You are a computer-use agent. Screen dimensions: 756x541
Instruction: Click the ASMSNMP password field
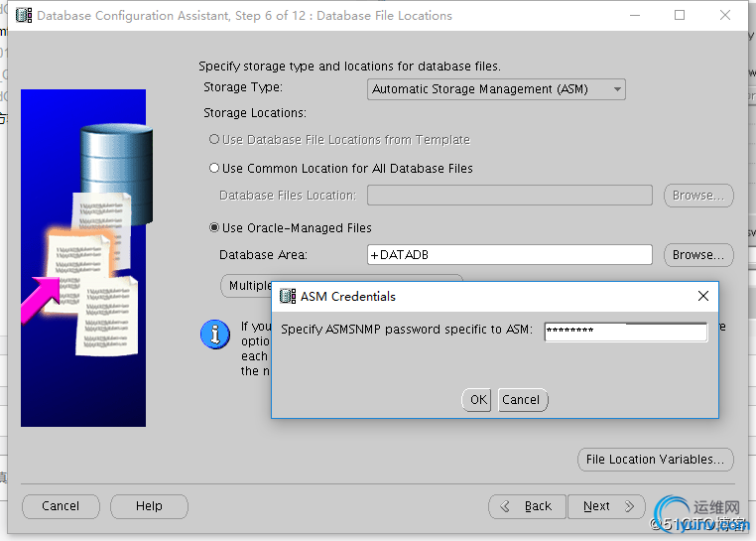(x=625, y=331)
